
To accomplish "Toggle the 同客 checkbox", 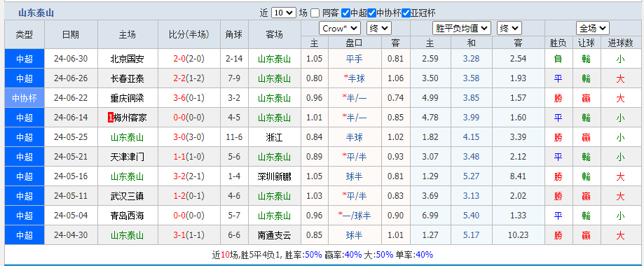I will 315,13.
